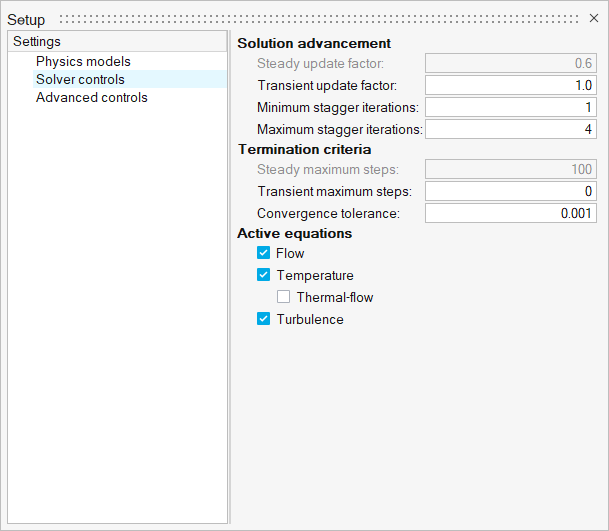Edit the Minimum stagger iterations value

511,107
